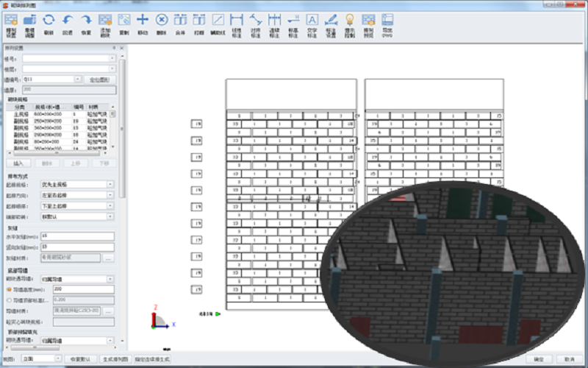This screenshot has height=368, width=588.
Task: Open the 文字标注 text annotation tool
Action: coord(312,26)
